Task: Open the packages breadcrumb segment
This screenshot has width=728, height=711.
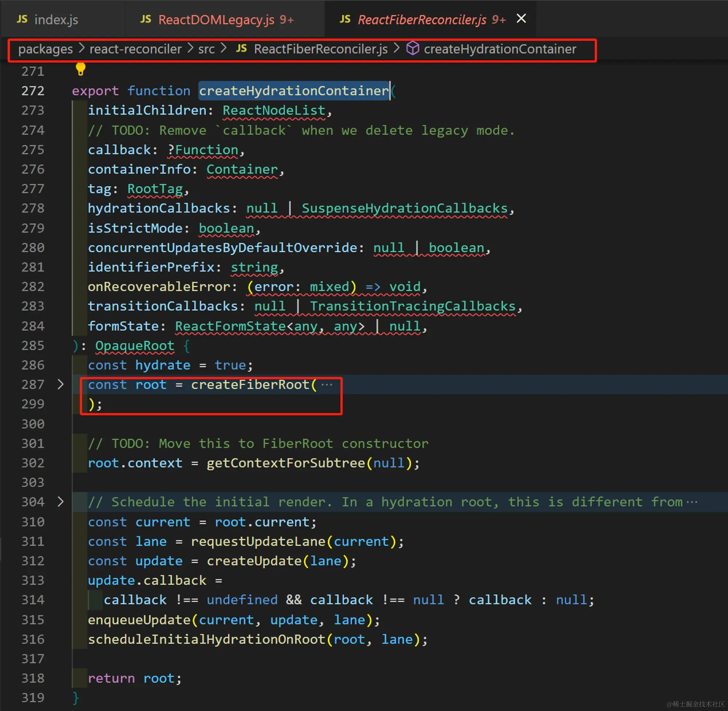Action: point(45,49)
